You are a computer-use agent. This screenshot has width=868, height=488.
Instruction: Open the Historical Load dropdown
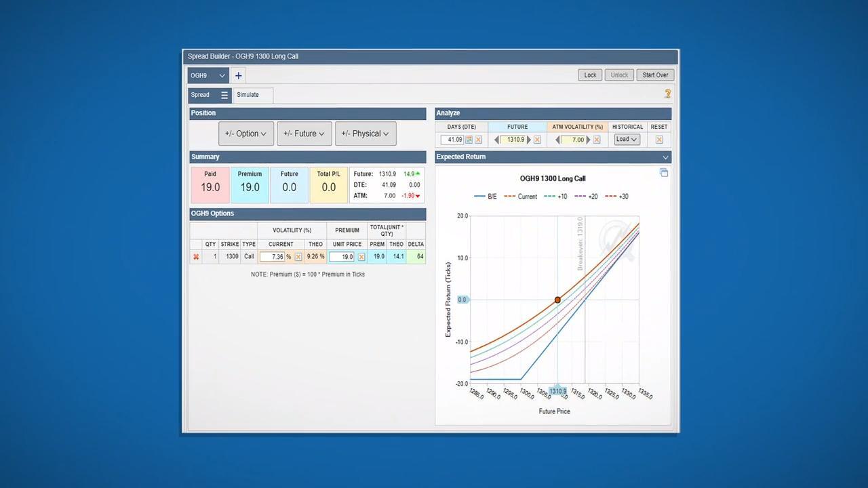[627, 140]
